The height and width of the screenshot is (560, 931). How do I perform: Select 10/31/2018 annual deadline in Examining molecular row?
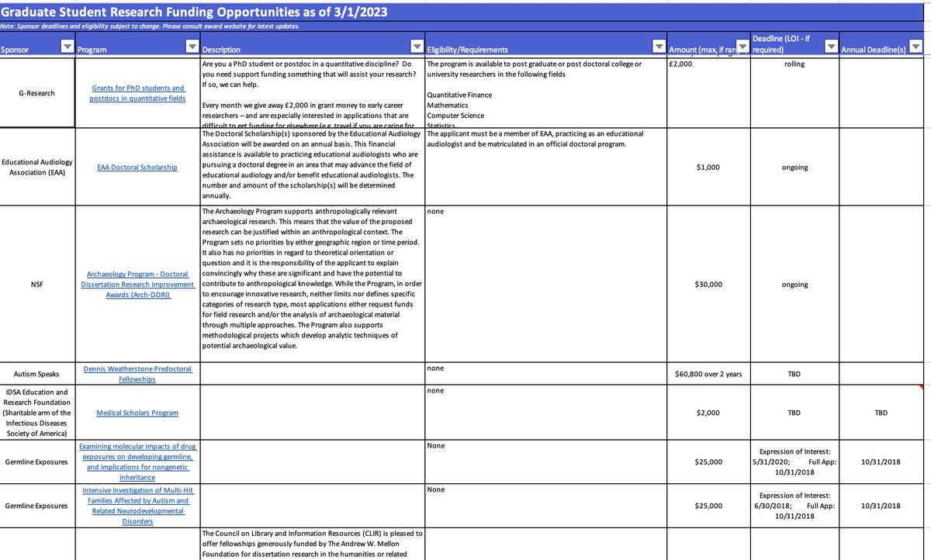click(881, 461)
